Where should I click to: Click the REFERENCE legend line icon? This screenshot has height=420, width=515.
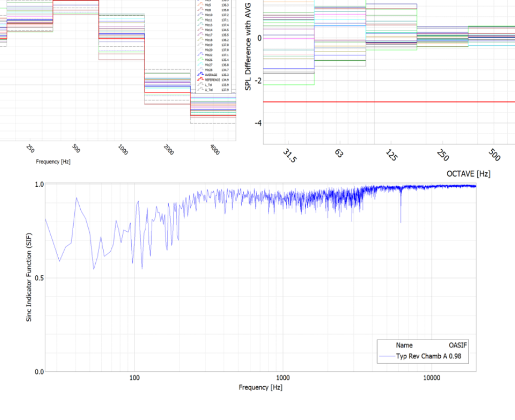point(200,79)
